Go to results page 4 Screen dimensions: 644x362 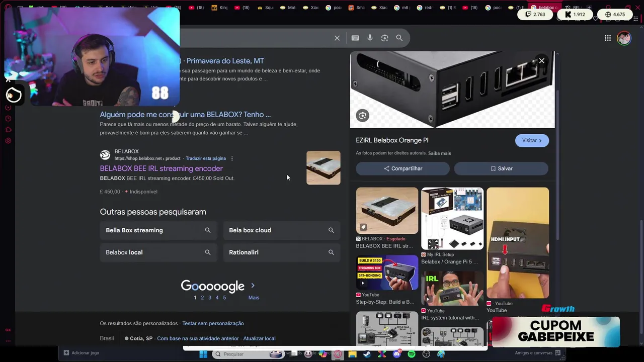click(x=217, y=298)
